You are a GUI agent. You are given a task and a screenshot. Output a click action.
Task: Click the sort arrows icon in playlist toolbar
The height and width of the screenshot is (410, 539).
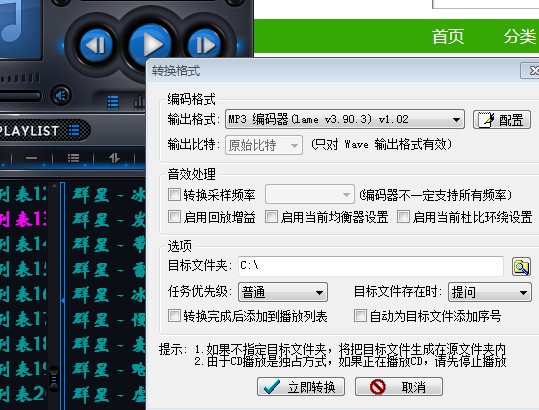[x=114, y=158]
